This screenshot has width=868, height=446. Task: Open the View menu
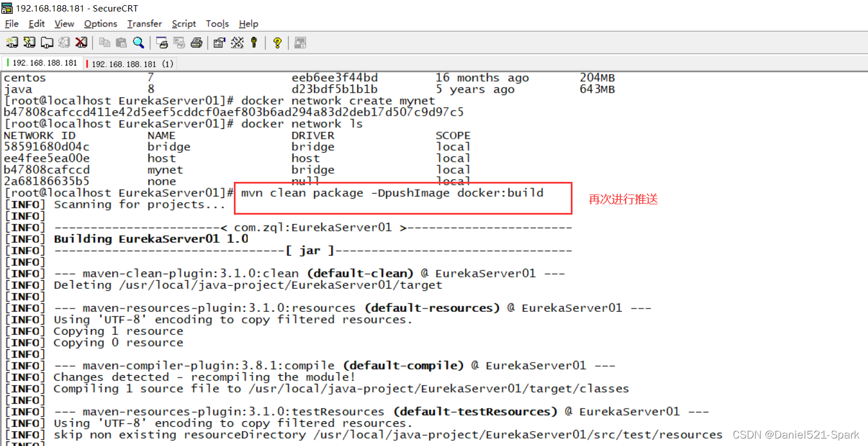tap(64, 24)
